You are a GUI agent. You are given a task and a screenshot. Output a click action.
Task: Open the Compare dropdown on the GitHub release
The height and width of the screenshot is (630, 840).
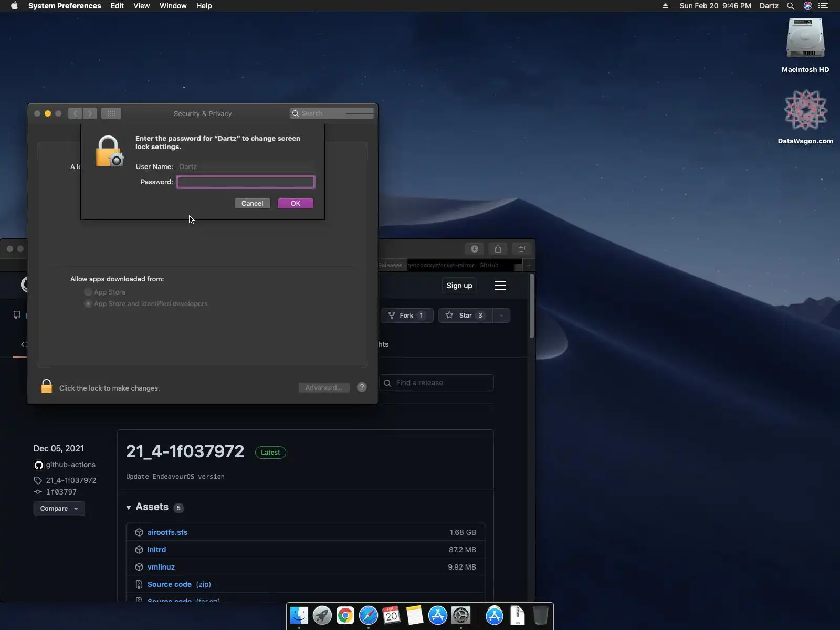point(59,509)
